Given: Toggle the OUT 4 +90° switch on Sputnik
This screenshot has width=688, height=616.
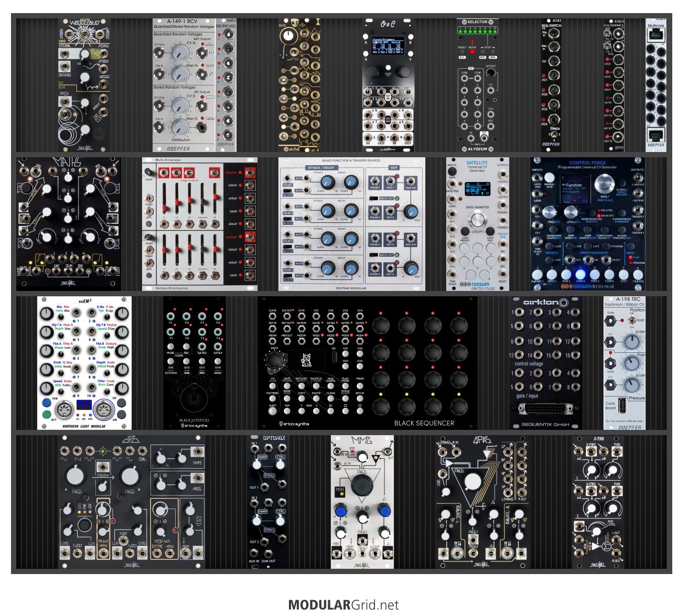Looking at the screenshot, I should [373, 255].
